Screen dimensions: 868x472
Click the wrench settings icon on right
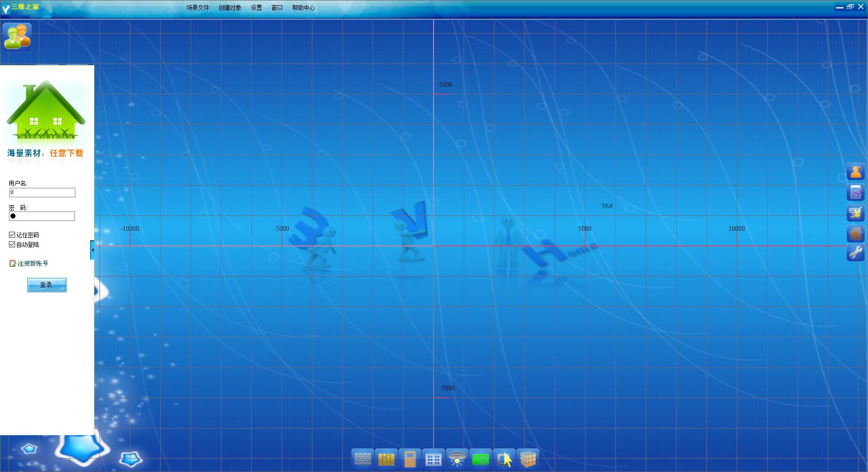[856, 253]
